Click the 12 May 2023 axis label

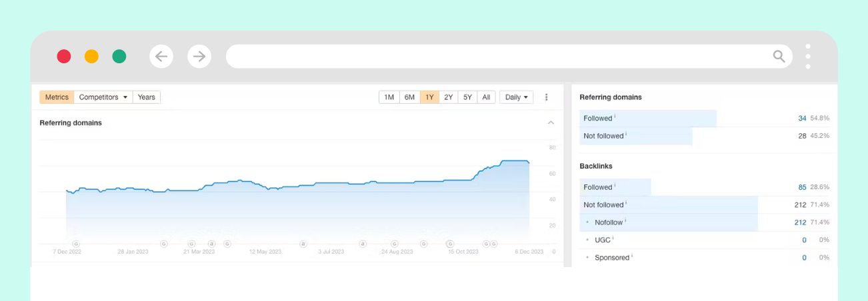265,252
